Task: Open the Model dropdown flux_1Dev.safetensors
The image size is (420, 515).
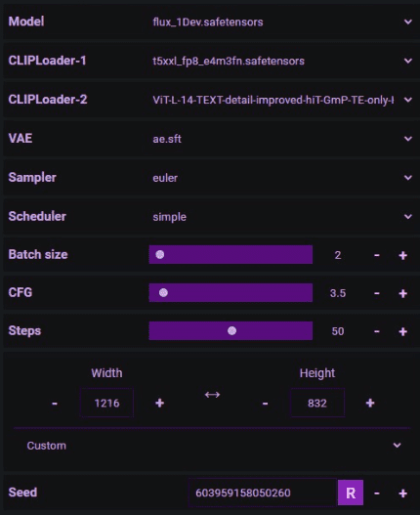Action: click(280, 22)
